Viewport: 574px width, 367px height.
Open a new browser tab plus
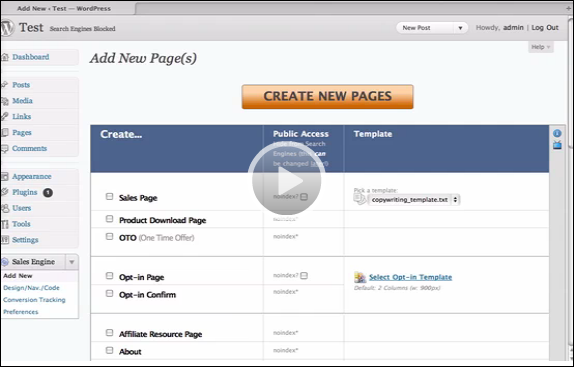point(569,8)
